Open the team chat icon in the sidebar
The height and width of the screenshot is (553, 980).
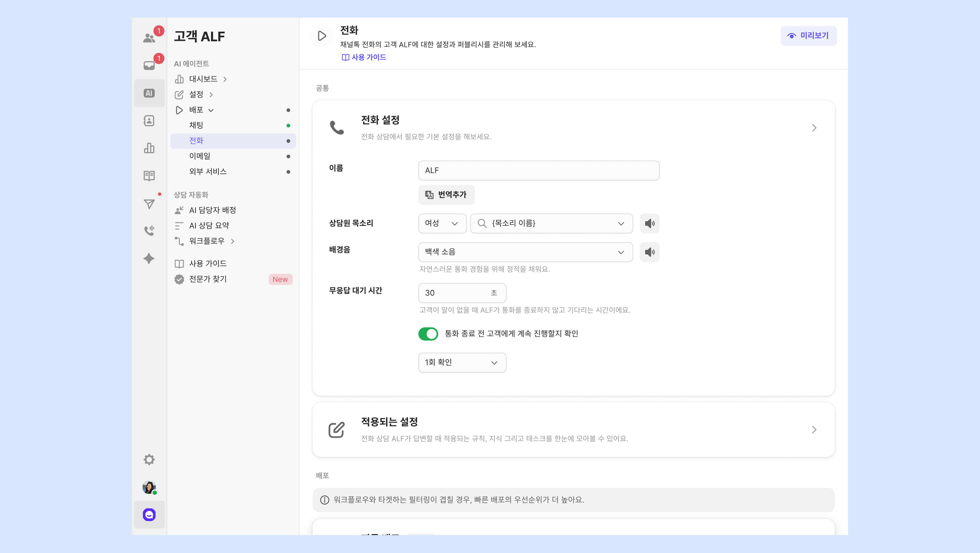coord(149,38)
